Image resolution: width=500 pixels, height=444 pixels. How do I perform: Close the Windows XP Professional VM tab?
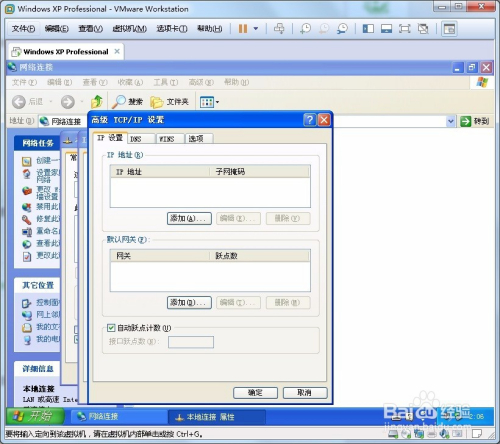(x=117, y=51)
